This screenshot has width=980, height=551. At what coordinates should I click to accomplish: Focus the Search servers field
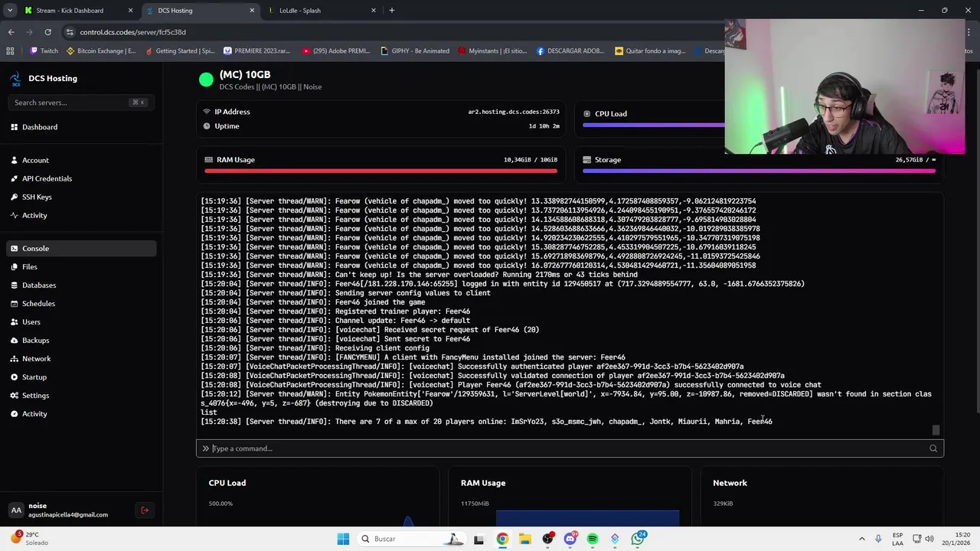click(80, 103)
